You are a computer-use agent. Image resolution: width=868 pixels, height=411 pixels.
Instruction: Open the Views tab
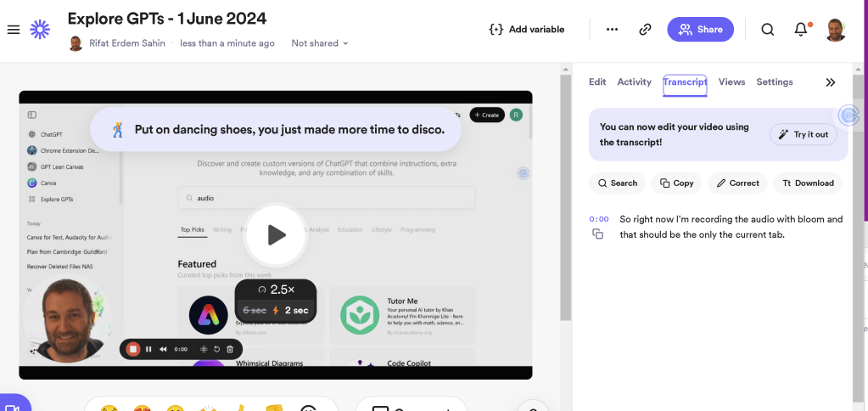pos(732,82)
